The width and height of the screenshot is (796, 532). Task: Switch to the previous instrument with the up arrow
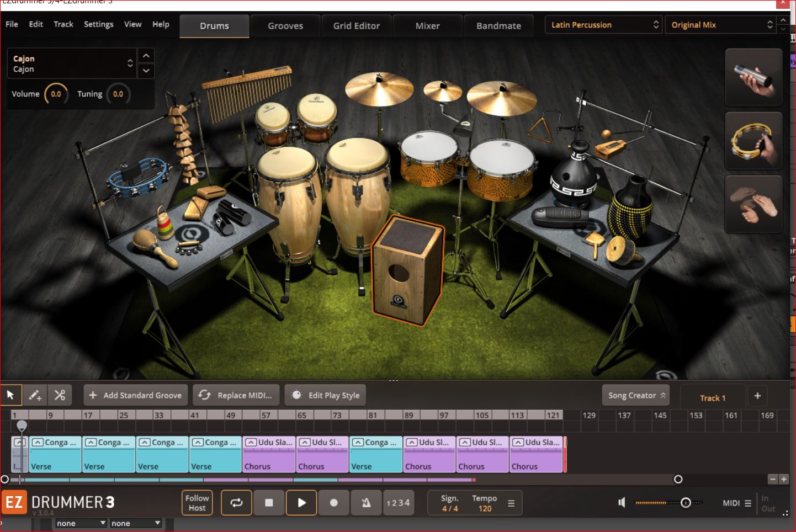tap(146, 56)
